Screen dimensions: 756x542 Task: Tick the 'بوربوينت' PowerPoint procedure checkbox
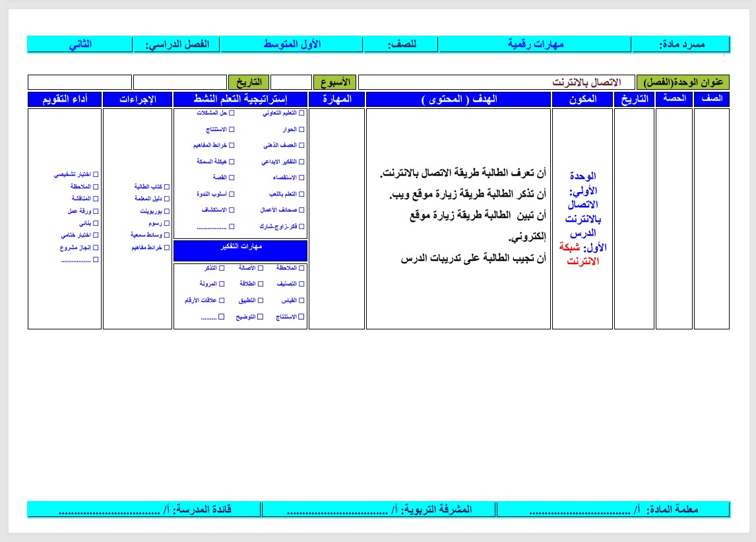(167, 211)
